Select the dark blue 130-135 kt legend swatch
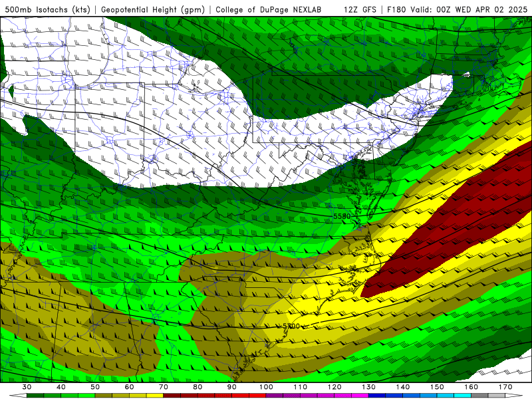The height and width of the screenshot is (399, 532). 377,396
